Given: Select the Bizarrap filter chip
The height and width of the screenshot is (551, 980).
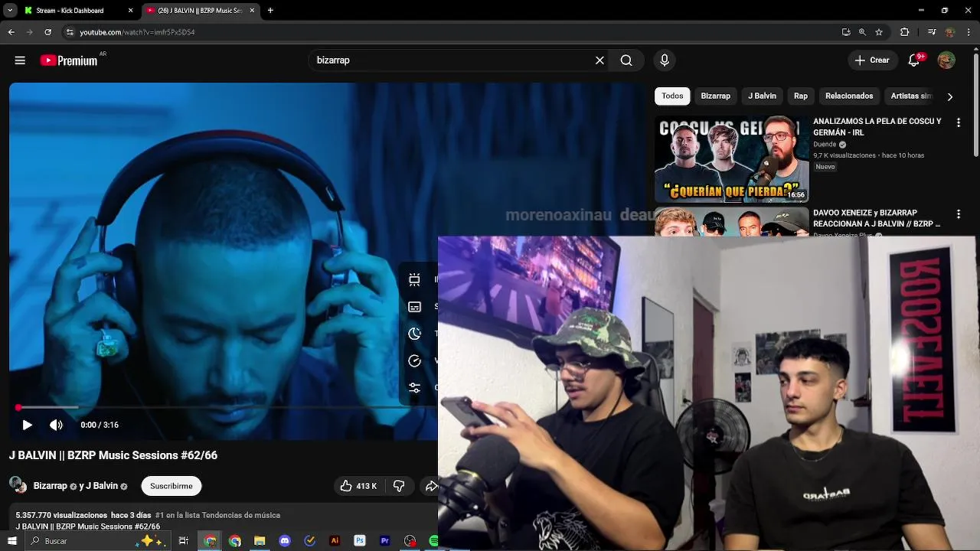Looking at the screenshot, I should pyautogui.click(x=715, y=96).
